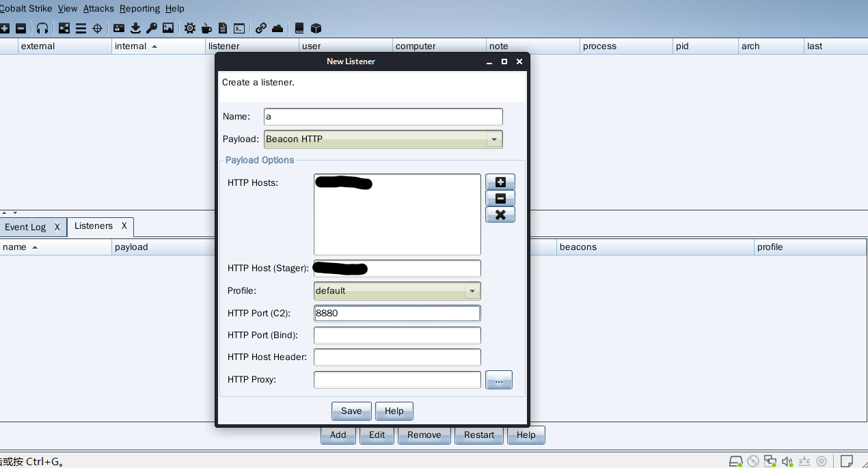This screenshot has height=468, width=868.
Task: Clear all HTTP hosts with X button
Action: point(500,215)
